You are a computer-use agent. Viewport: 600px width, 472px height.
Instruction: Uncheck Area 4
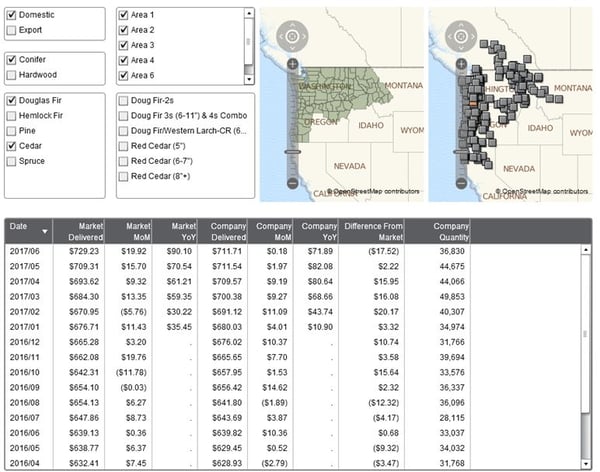[123, 60]
